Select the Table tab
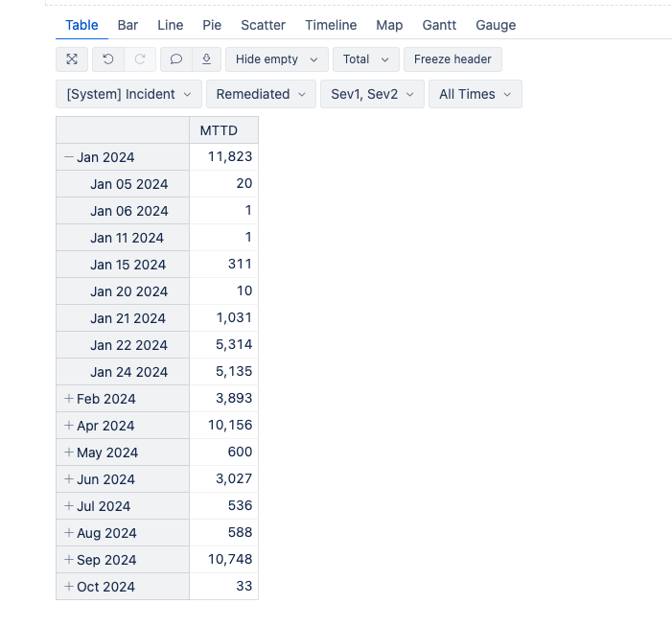 click(x=81, y=25)
